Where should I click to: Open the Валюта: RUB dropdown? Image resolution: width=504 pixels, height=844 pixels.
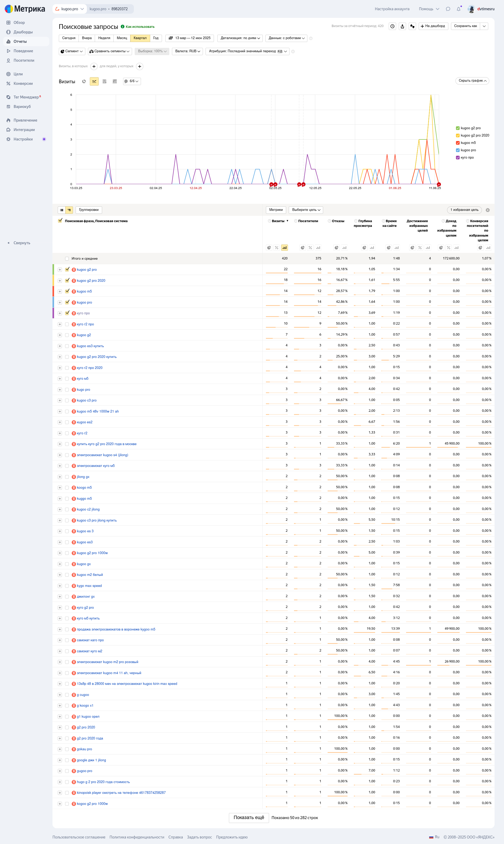pyautogui.click(x=187, y=51)
